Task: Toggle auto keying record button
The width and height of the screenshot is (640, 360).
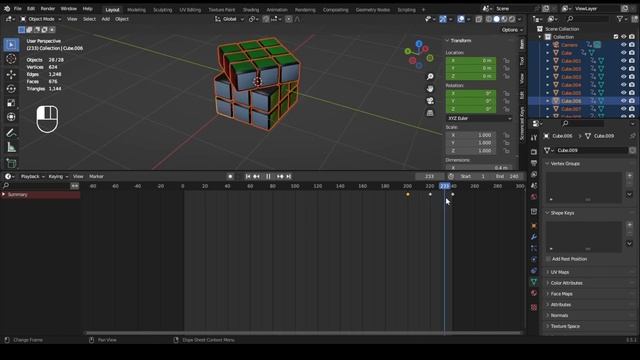Action: [230, 176]
